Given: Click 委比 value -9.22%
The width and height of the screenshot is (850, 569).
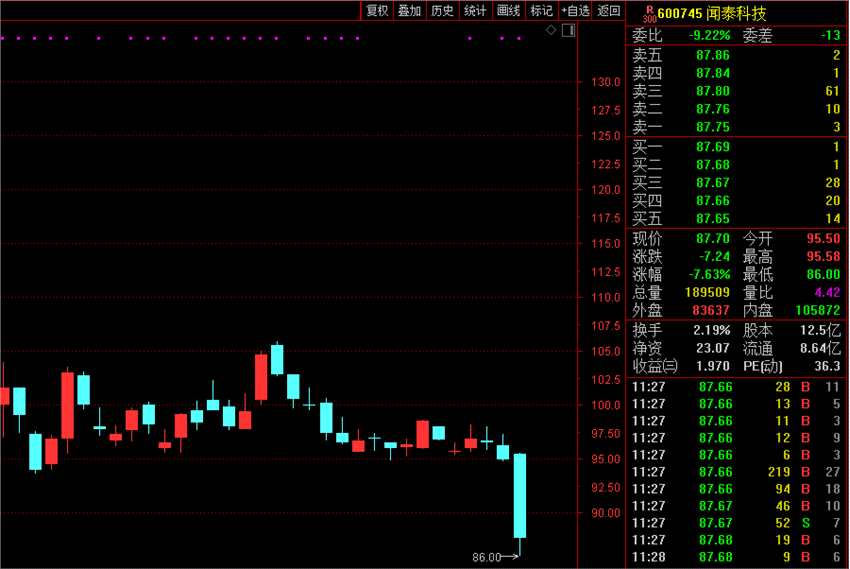Looking at the screenshot, I should 710,35.
